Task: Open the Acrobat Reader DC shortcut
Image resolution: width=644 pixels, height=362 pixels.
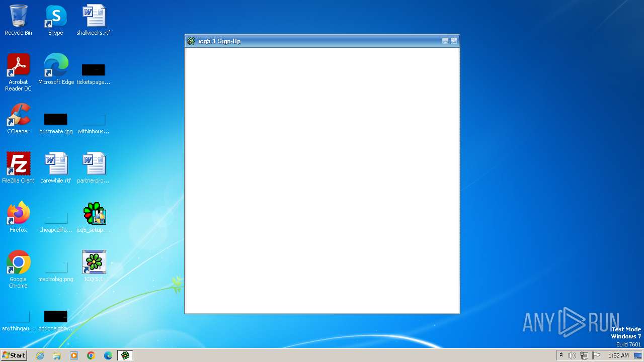Action: [x=18, y=72]
